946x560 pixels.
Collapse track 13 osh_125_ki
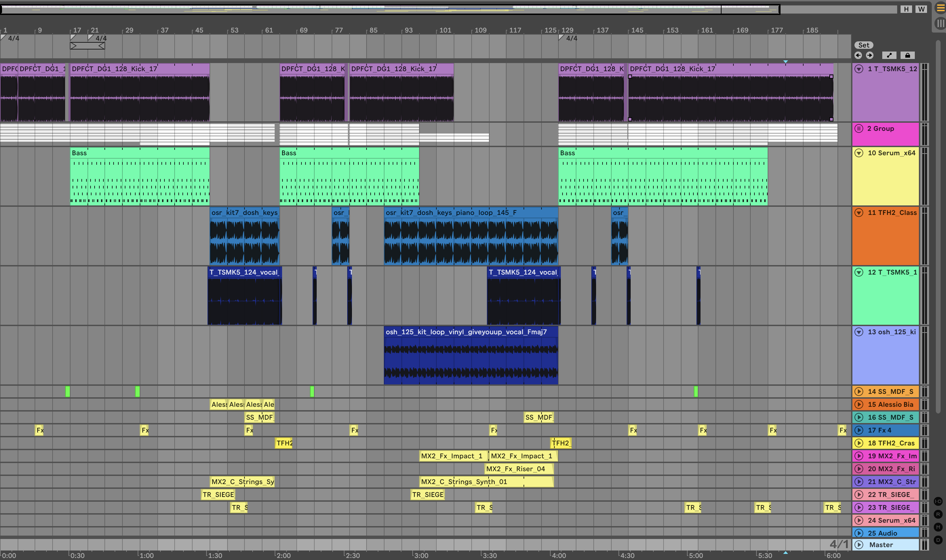(859, 332)
